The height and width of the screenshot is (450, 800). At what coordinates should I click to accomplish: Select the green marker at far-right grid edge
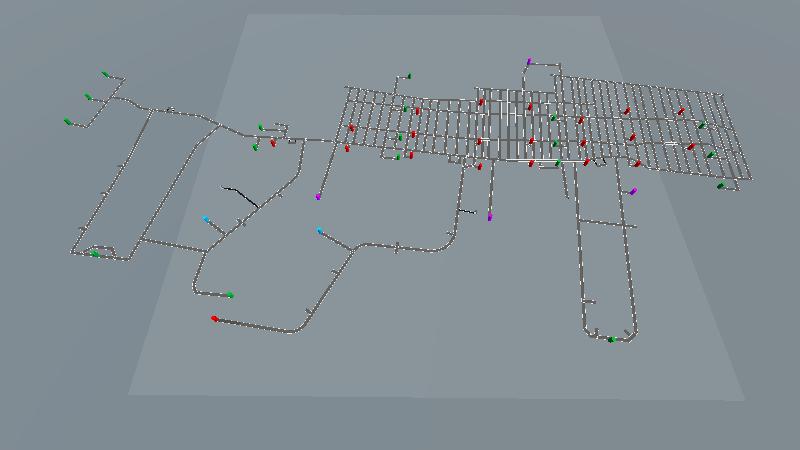[720, 185]
